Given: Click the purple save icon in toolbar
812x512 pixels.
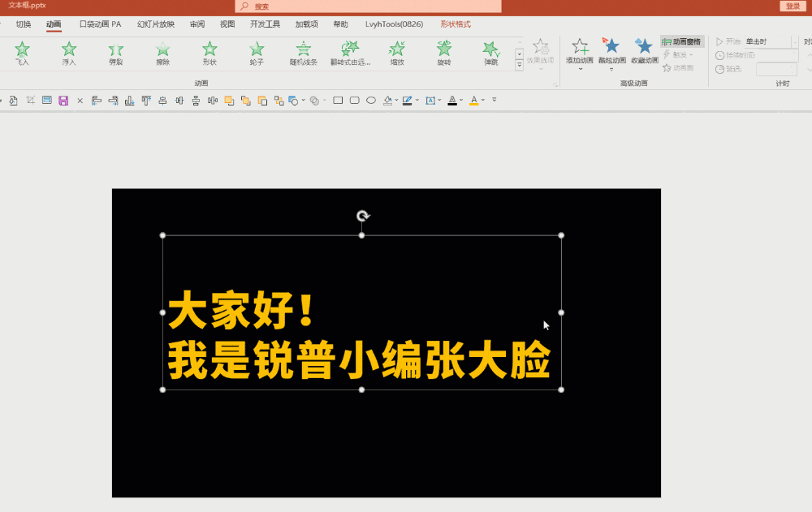Looking at the screenshot, I should coord(63,101).
